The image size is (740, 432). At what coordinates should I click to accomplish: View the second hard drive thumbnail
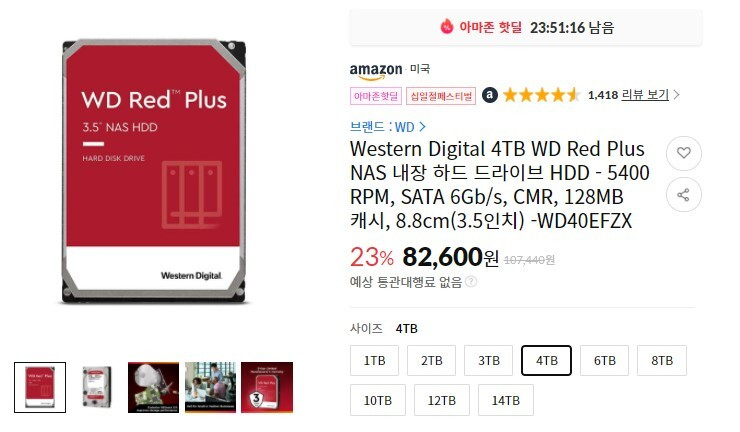97,387
